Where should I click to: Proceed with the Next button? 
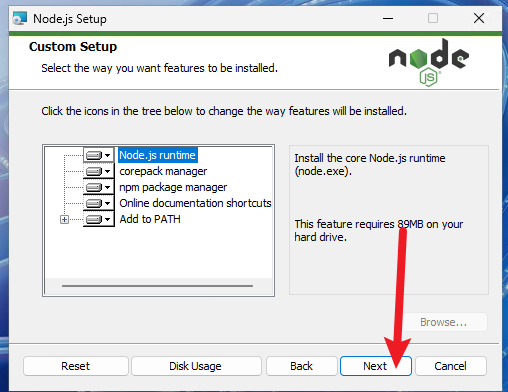pos(375,366)
